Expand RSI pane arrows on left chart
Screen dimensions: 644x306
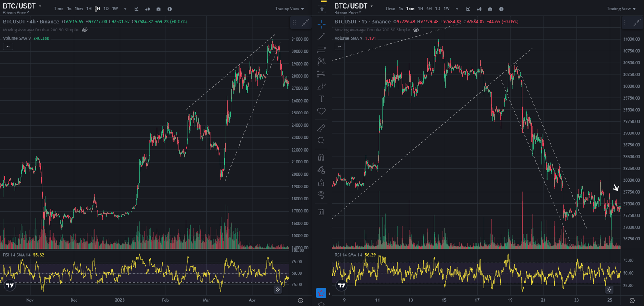[x=278, y=289]
